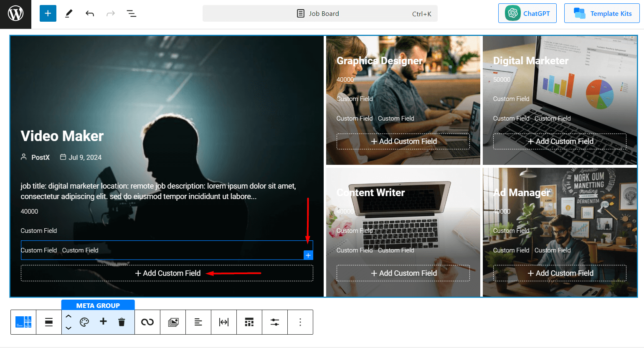Image resolution: width=644 pixels, height=348 pixels.
Task: Open the Meta Group style palette
Action: [84, 322]
